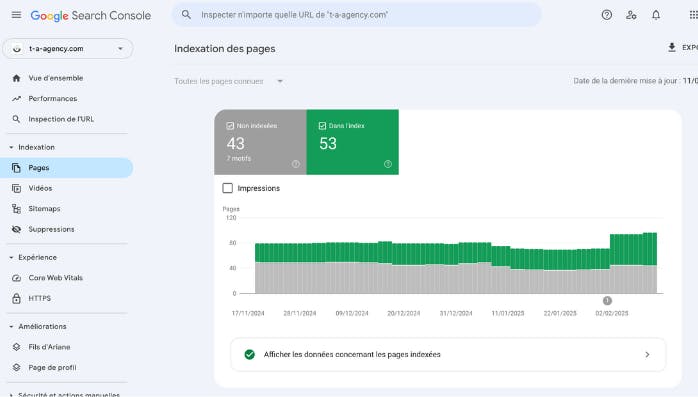Click the green checkmark icon on indexed pages row
This screenshot has height=397, width=698.
(x=250, y=354)
